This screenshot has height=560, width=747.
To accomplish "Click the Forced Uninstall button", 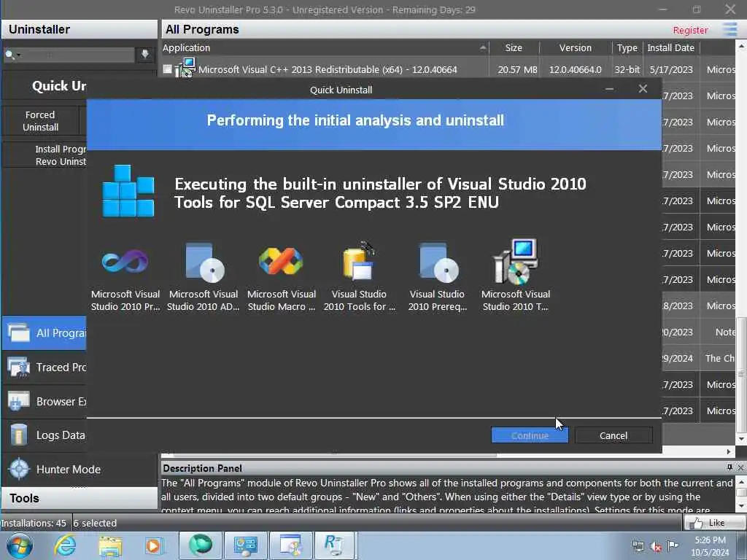I will (x=41, y=121).
